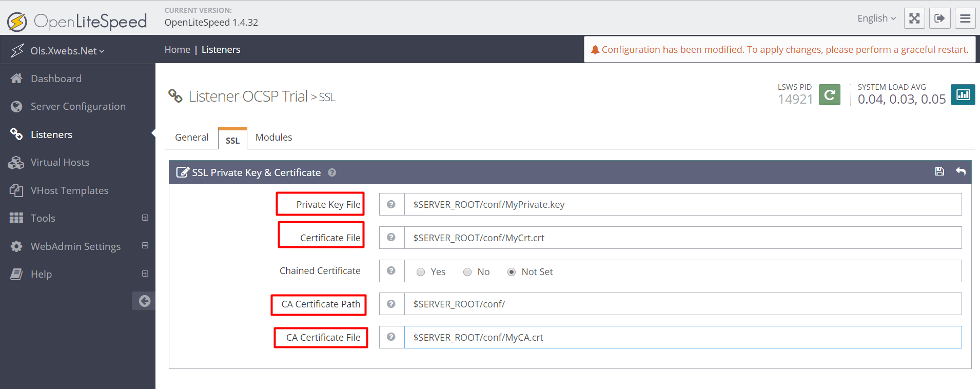Show help for Chained Certificate
The width and height of the screenshot is (980, 389).
point(391,271)
